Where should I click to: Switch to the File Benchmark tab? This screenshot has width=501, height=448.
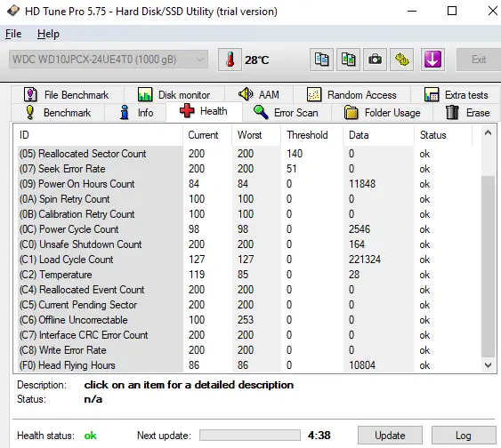pos(67,95)
